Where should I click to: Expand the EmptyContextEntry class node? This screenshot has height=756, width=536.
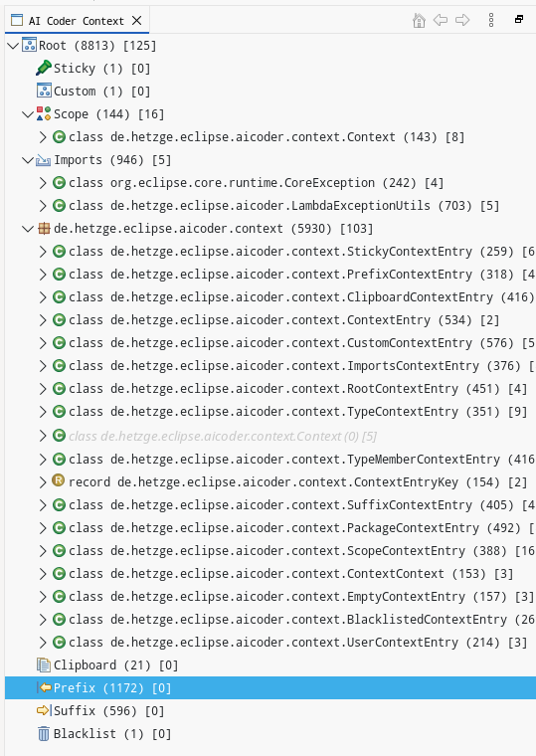point(43,597)
